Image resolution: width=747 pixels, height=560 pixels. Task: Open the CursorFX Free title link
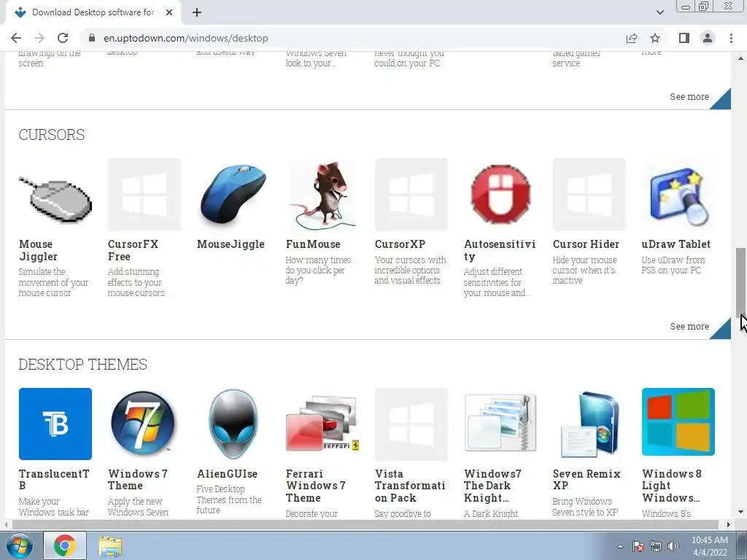[x=133, y=250]
